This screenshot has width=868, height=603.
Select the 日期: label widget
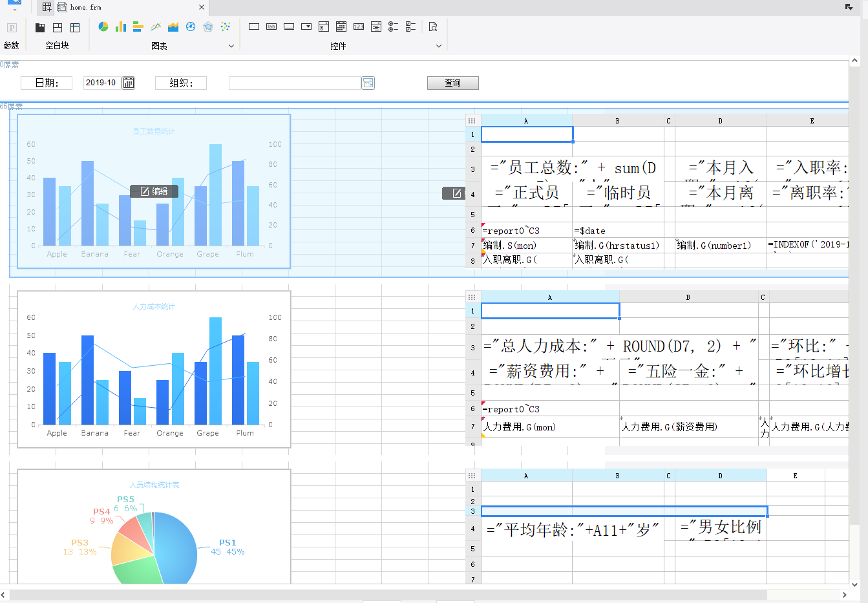click(x=47, y=83)
